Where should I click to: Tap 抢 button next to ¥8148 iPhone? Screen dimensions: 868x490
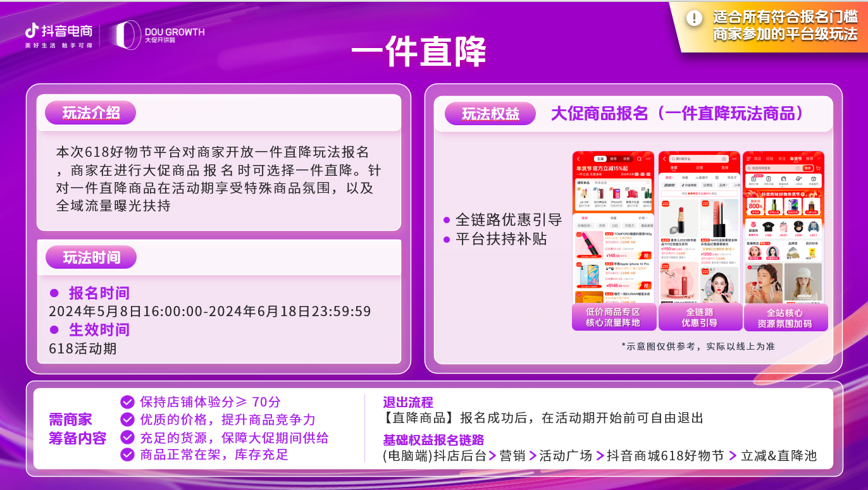click(645, 285)
